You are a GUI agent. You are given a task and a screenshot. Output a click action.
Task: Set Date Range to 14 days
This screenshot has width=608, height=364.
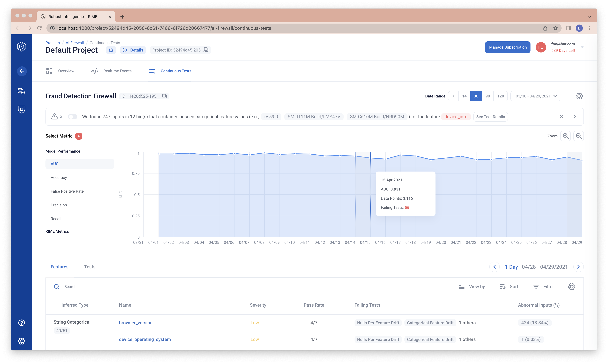(464, 96)
